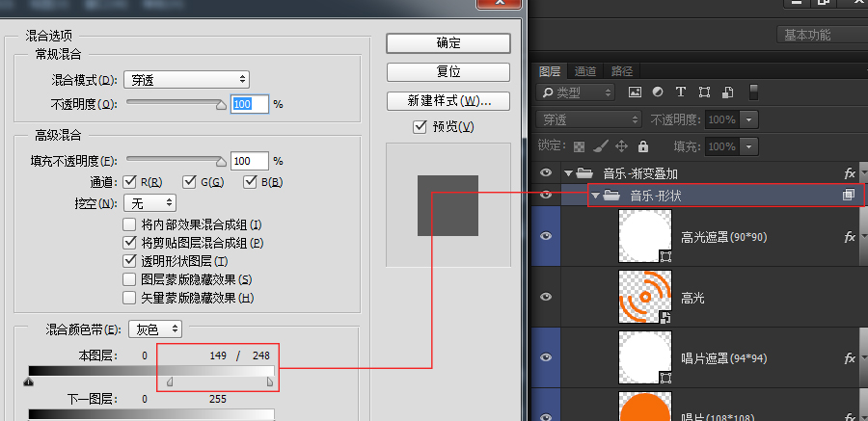Switch to the 图层 tab
The width and height of the screenshot is (868, 421).
(550, 71)
